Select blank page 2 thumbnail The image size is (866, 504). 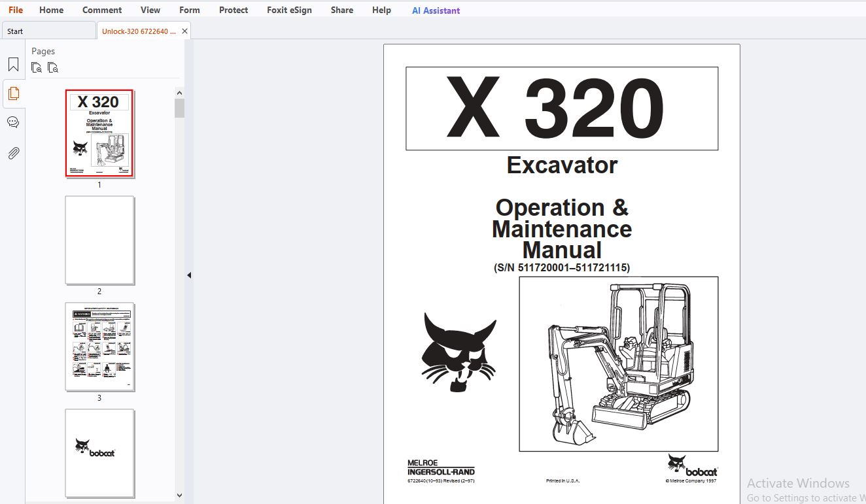(x=99, y=240)
